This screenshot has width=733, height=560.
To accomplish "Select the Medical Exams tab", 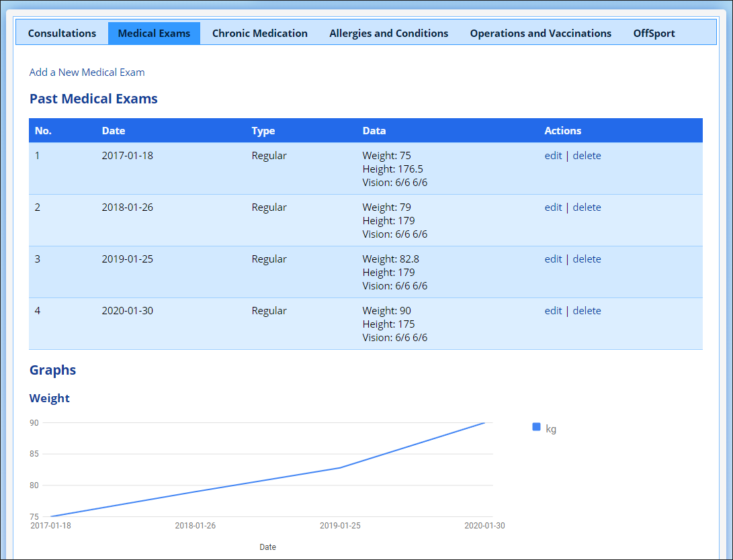I will click(154, 34).
